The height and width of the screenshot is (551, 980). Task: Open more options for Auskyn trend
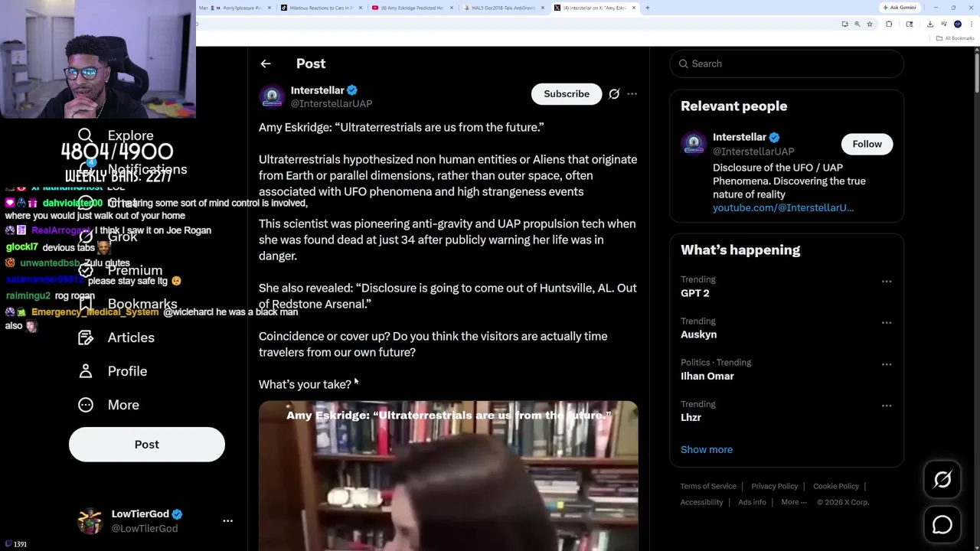coord(887,322)
